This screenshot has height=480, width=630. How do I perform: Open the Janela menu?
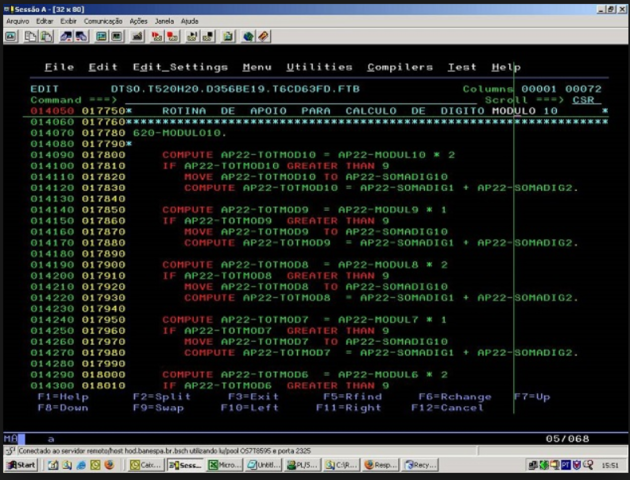(164, 21)
